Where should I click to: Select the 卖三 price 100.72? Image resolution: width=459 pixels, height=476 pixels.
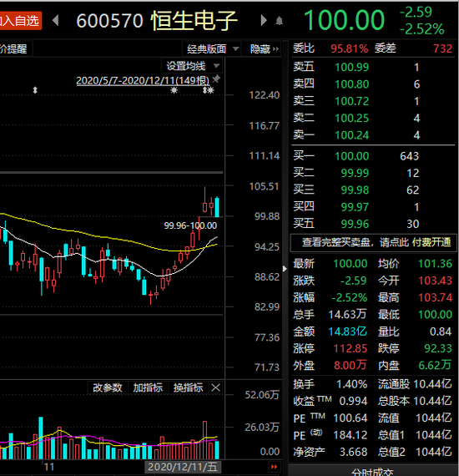click(351, 101)
